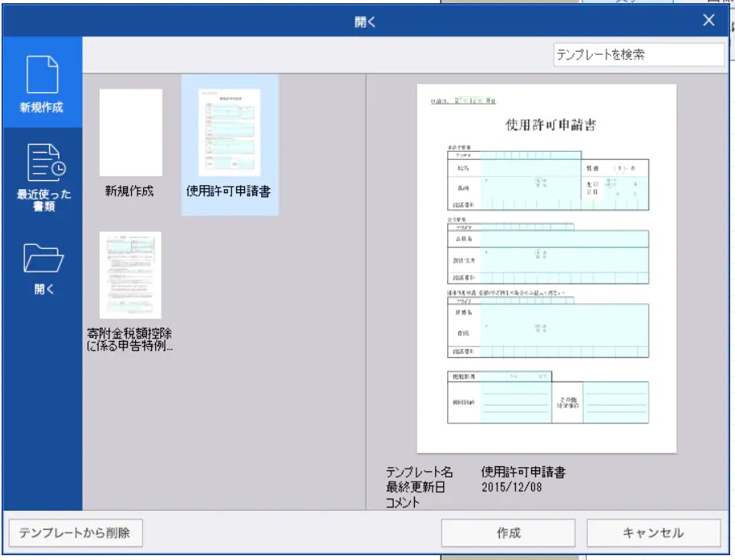Click the blank page icon in the sidebar

click(42, 75)
